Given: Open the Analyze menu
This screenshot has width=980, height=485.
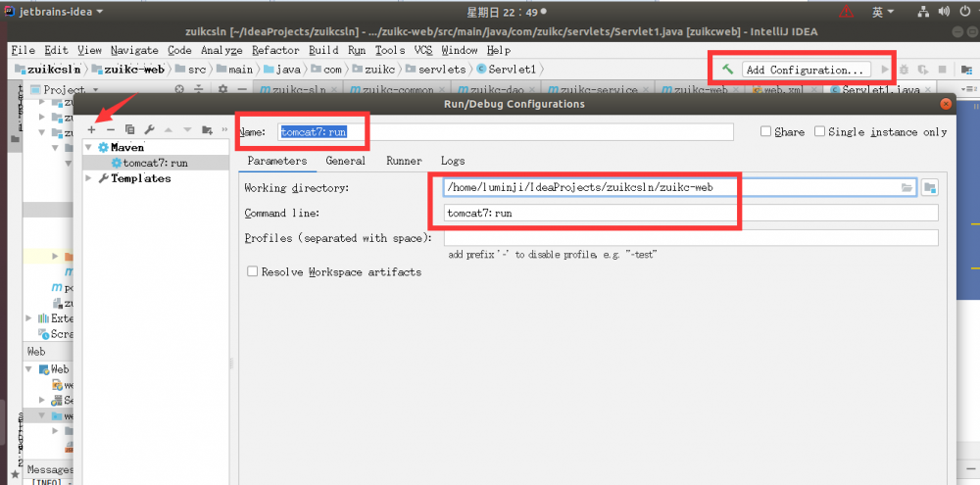Looking at the screenshot, I should point(221,50).
